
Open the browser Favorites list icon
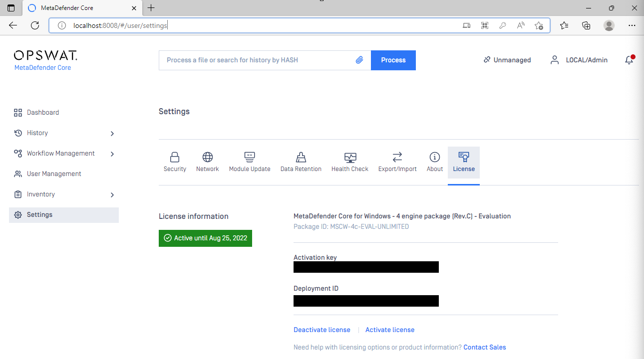tap(564, 25)
